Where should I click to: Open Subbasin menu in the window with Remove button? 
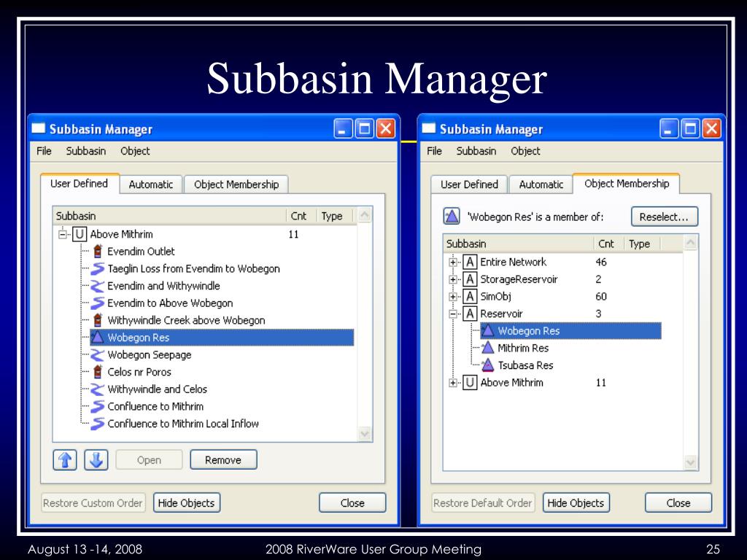(86, 151)
